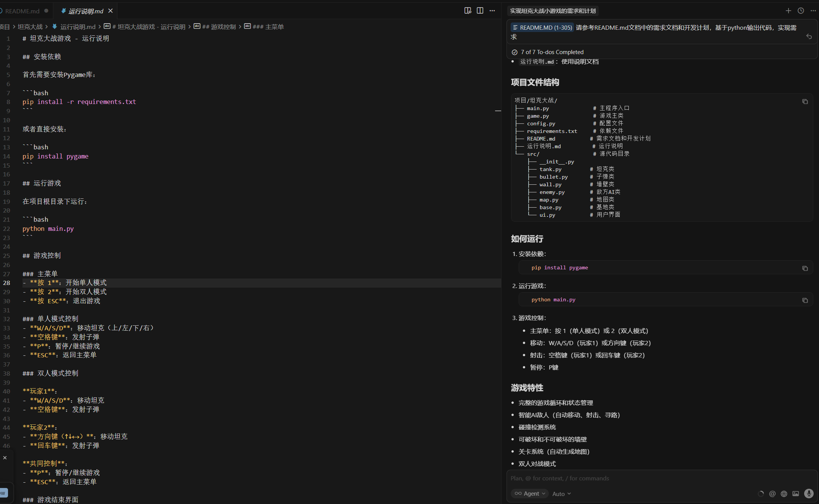Click the globe web search icon
The height and width of the screenshot is (504, 819).
[x=784, y=494]
